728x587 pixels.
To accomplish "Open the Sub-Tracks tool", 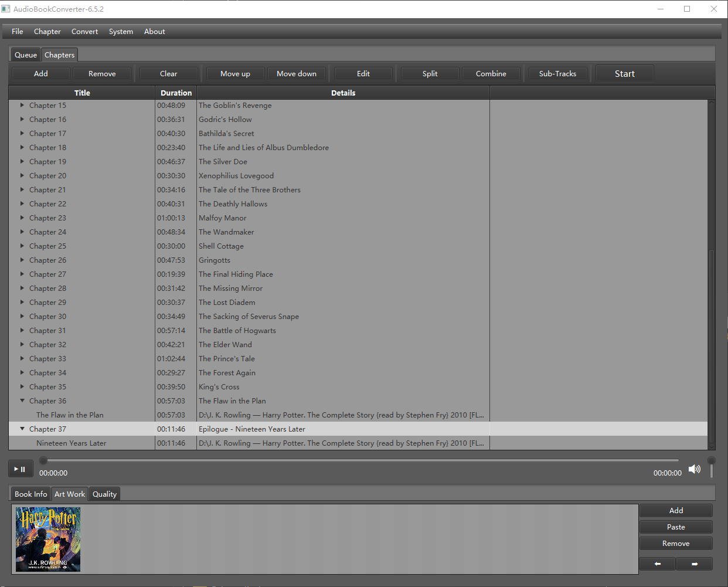I will click(557, 73).
